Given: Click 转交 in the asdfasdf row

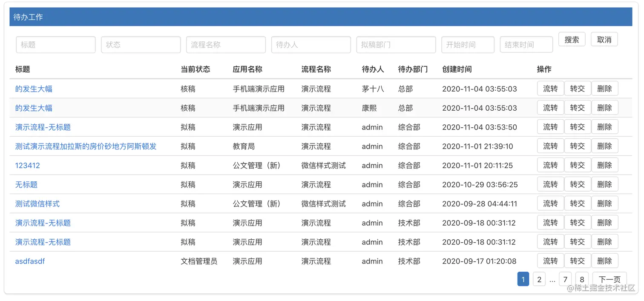Looking at the screenshot, I should click(578, 261).
